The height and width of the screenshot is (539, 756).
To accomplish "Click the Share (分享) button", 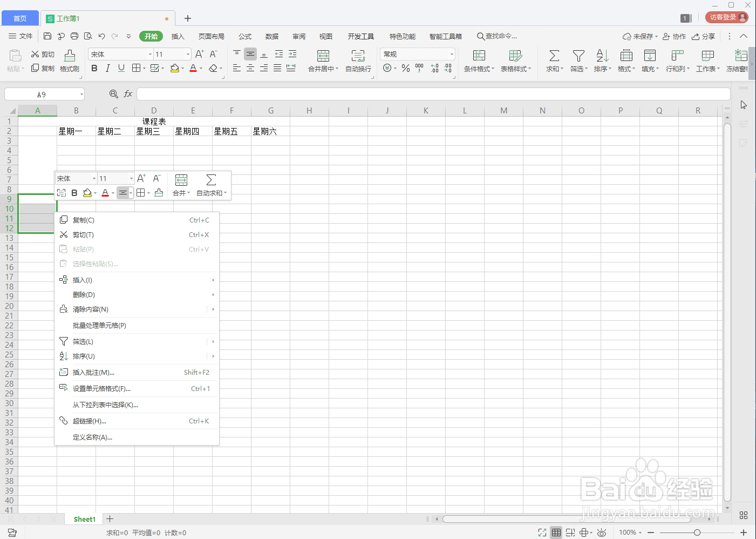I will (x=704, y=36).
